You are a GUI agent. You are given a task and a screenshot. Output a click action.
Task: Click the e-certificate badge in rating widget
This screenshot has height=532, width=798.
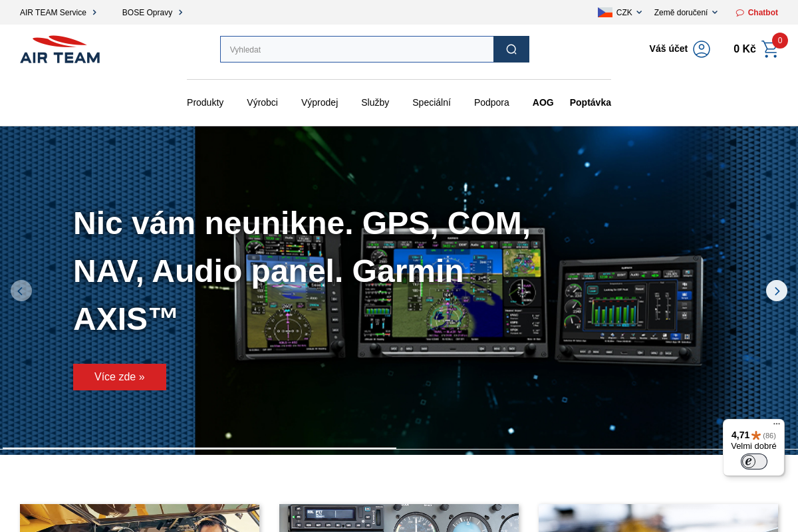[x=754, y=462]
